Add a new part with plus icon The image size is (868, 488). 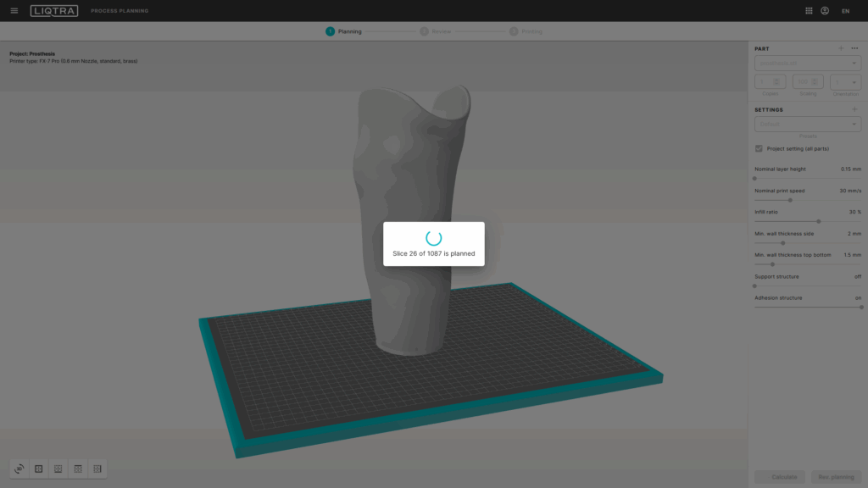pos(841,49)
